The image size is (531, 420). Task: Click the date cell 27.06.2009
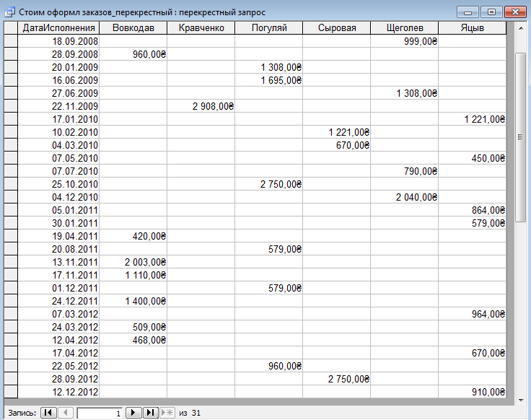tap(58, 93)
